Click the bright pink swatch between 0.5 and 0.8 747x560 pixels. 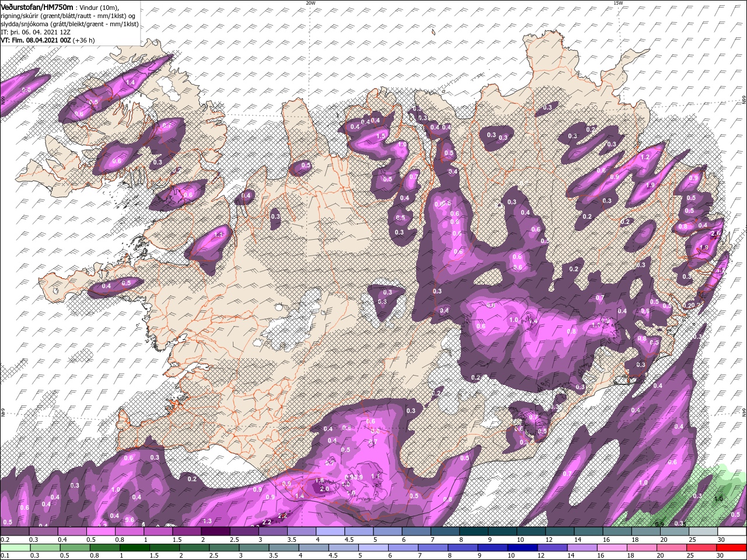(x=100, y=531)
